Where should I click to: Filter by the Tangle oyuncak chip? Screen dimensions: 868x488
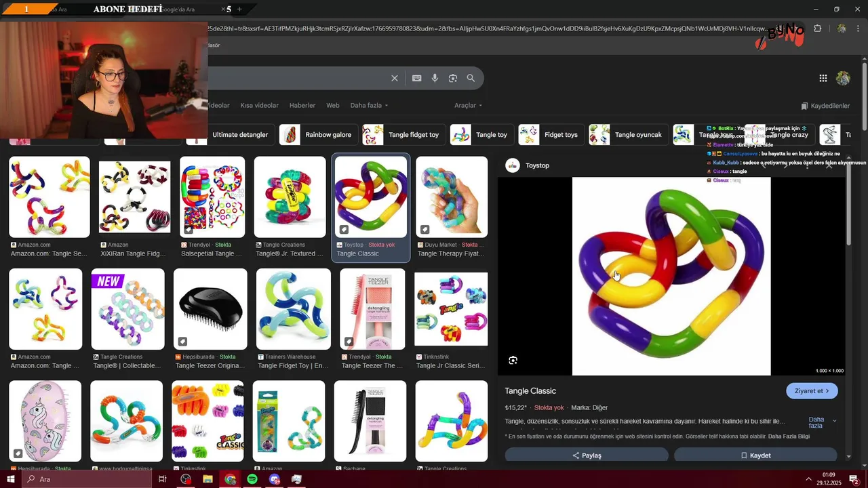629,135
